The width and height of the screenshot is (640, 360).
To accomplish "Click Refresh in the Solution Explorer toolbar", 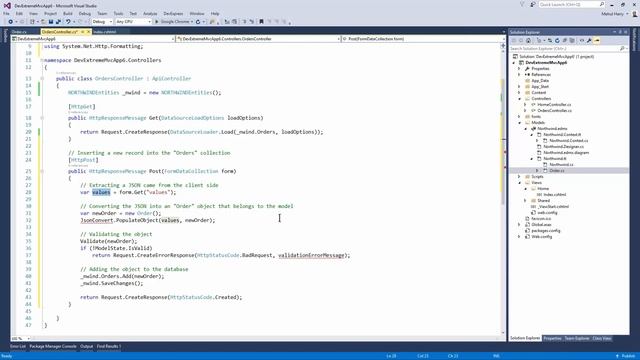I will (557, 40).
